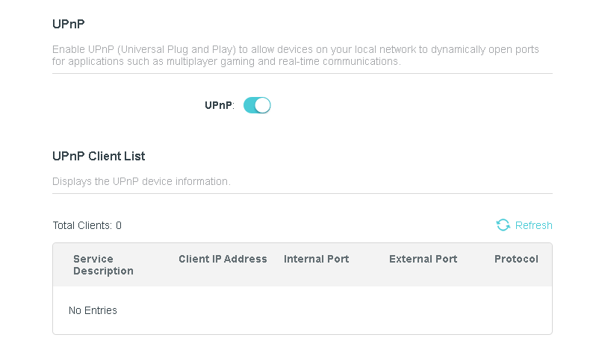599x364 pixels.
Task: Click the Displays UPnP device information text
Action: (141, 181)
